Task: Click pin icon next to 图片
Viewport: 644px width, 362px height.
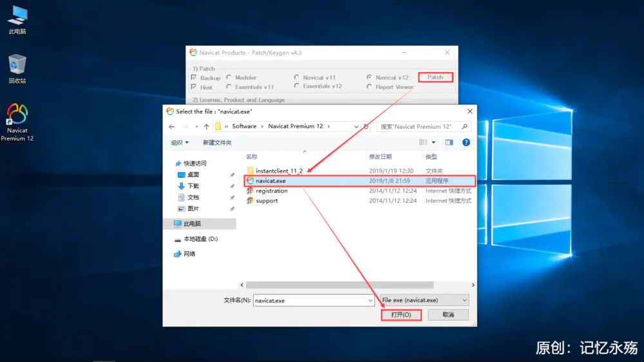Action: (x=232, y=209)
